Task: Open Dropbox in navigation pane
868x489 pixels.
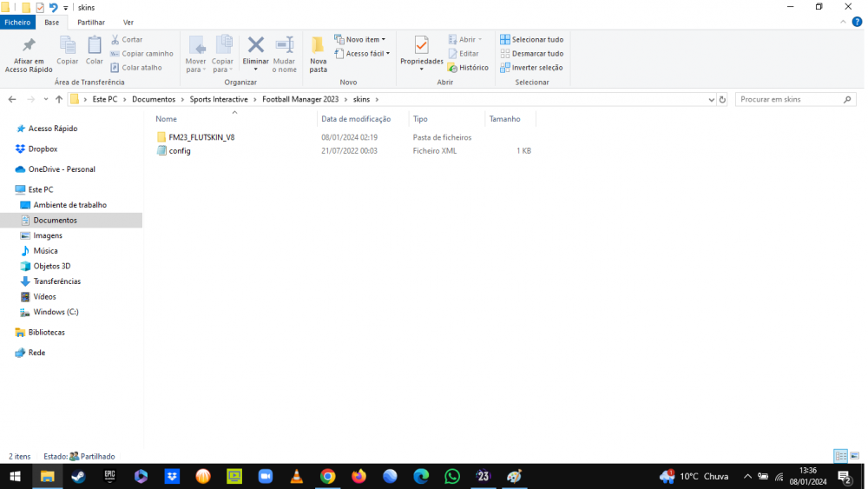Action: 43,149
